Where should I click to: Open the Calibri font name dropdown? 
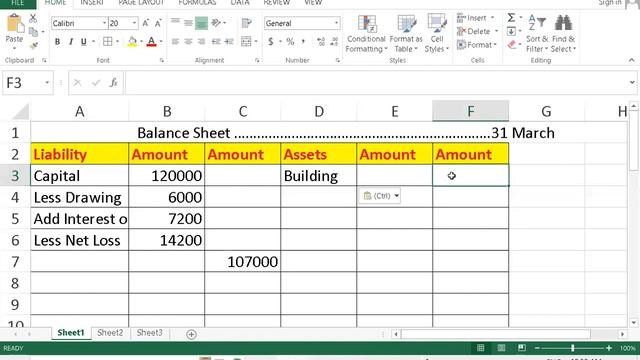point(104,23)
